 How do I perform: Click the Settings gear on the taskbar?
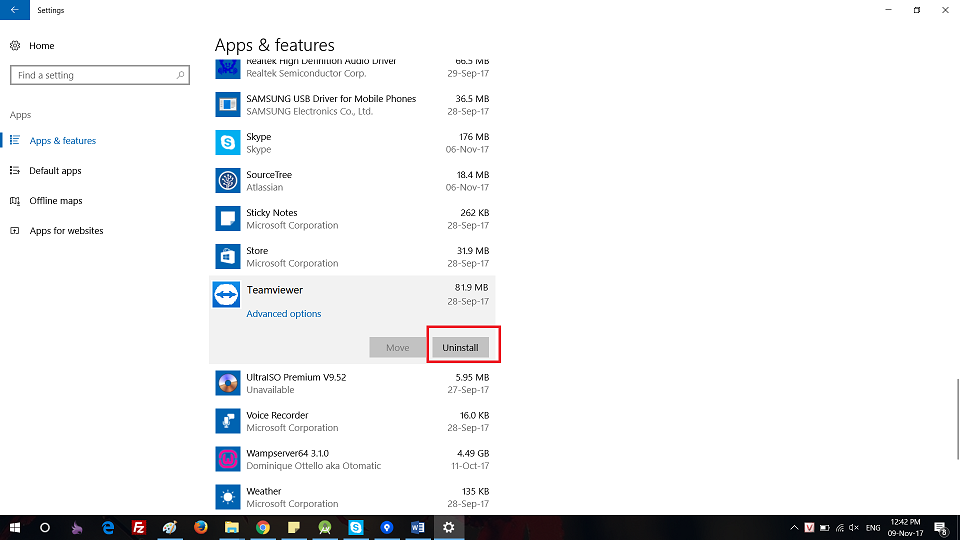click(x=449, y=528)
